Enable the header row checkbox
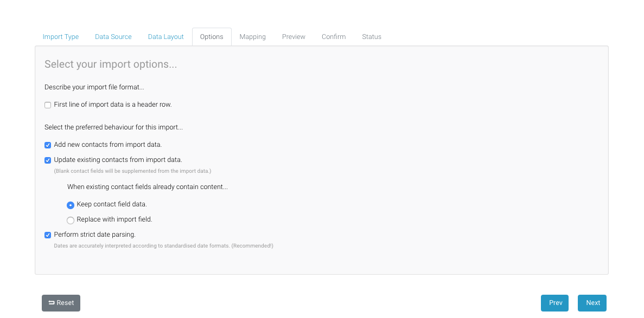 click(x=48, y=105)
